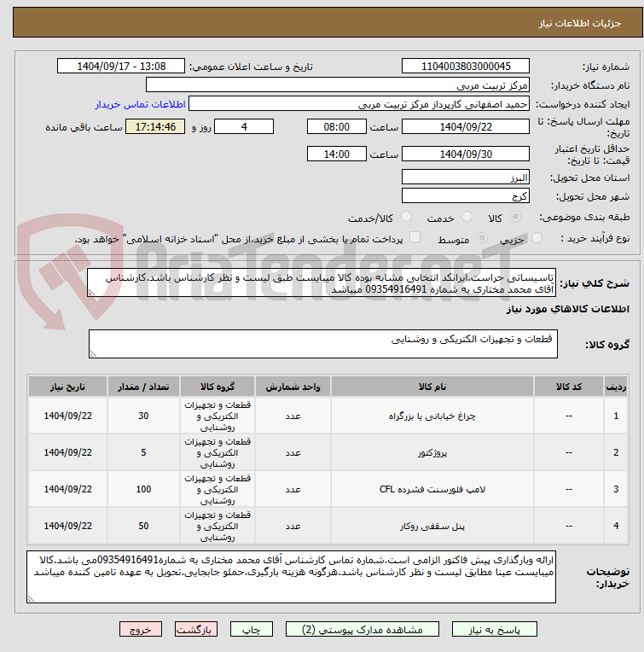Click the 'گروه کالا' column header
Screen dimensions: 644x652
(x=218, y=387)
